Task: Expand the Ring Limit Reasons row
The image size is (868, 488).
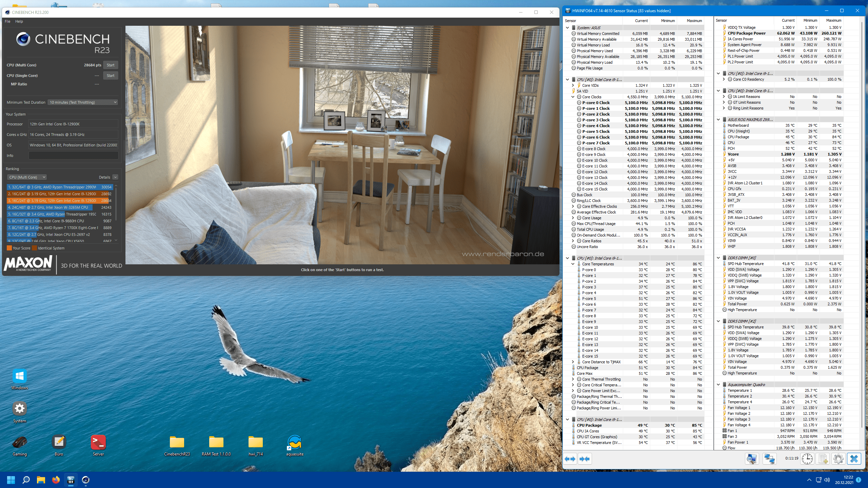Action: pos(724,108)
